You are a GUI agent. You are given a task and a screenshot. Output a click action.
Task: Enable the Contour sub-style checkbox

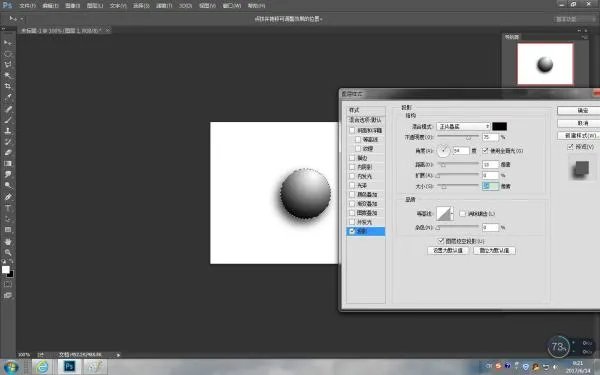[358, 140]
